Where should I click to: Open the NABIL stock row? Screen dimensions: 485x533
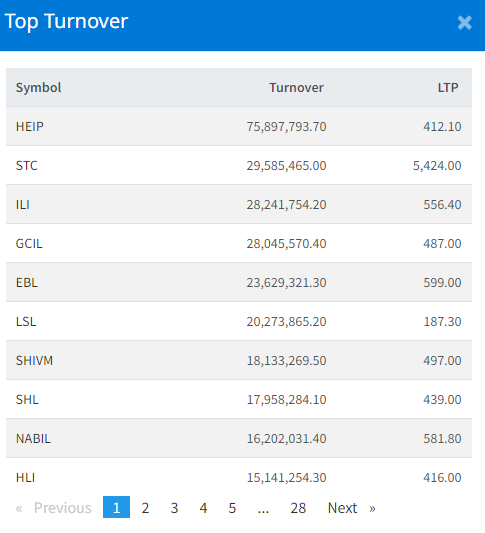pyautogui.click(x=239, y=439)
